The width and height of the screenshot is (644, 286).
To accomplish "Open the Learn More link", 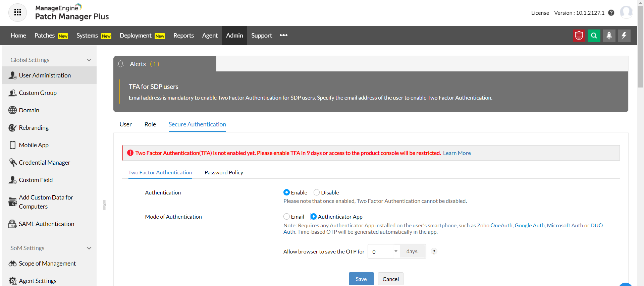I will pos(457,153).
